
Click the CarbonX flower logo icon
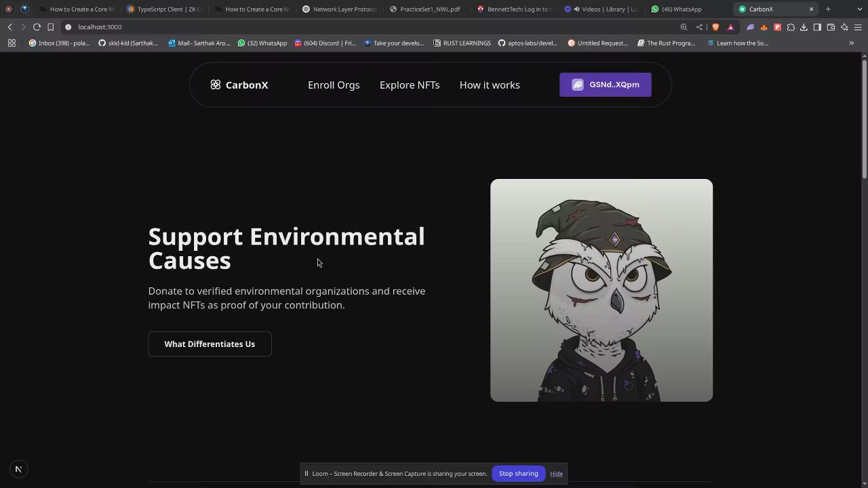pos(216,85)
